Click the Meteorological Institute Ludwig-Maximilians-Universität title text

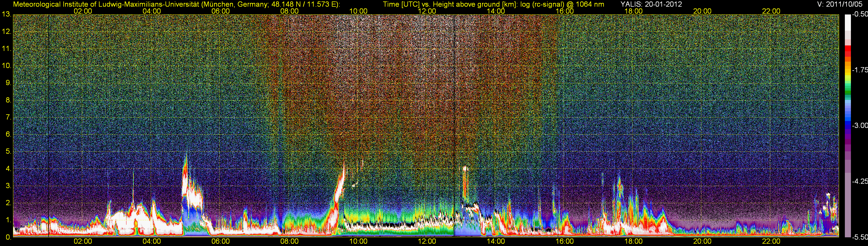pyautogui.click(x=176, y=4)
